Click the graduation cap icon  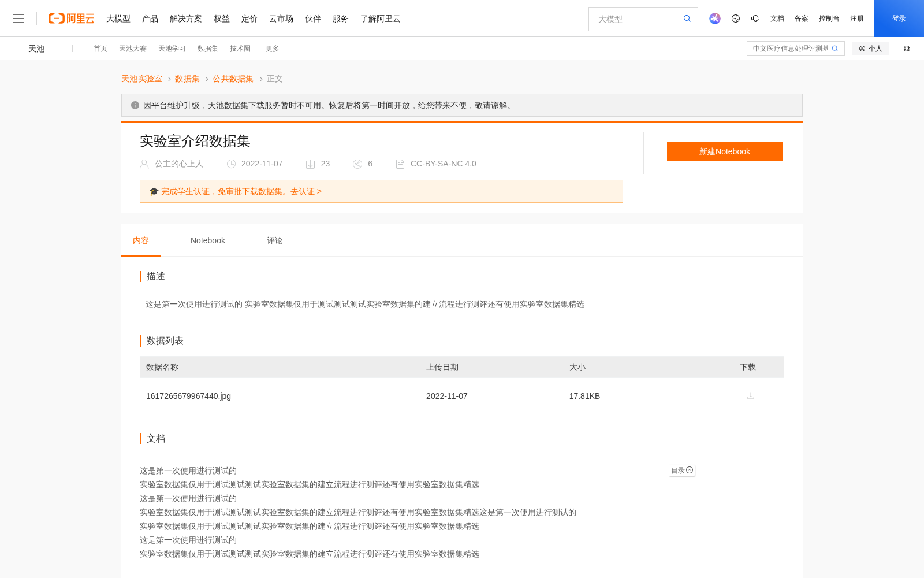[x=154, y=191]
